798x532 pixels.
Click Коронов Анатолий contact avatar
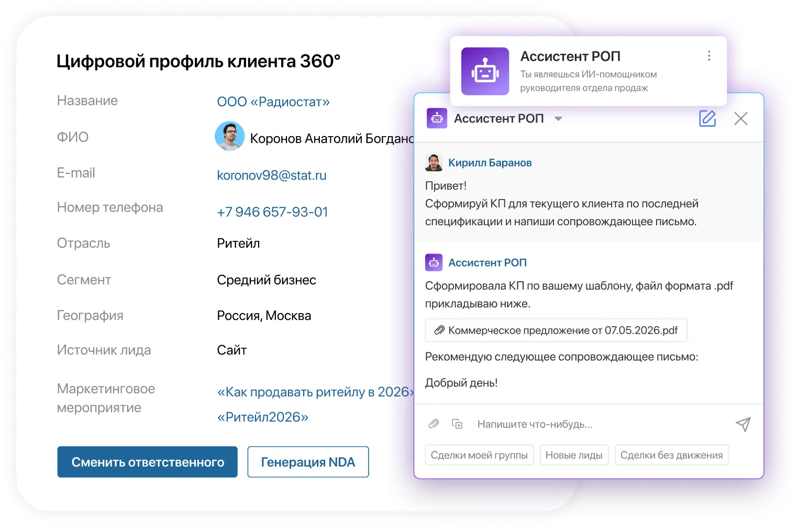coord(230,136)
